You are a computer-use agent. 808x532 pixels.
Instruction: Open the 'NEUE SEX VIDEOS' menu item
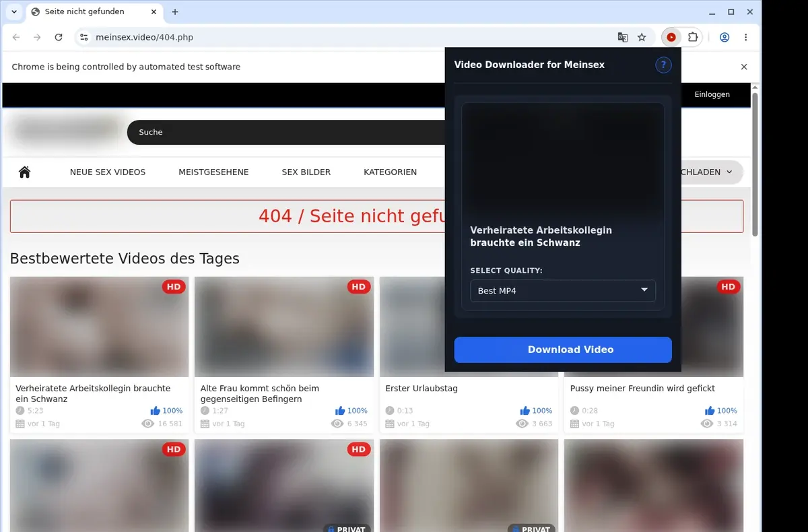pos(108,172)
